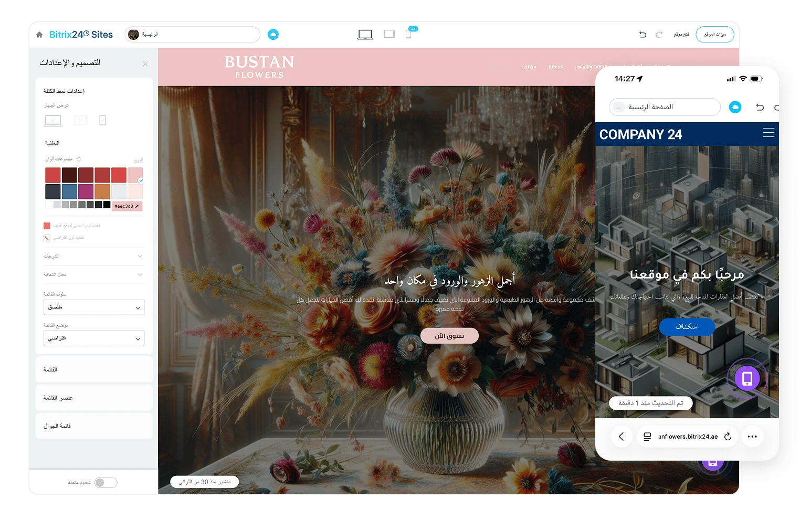
Task: Open the القائمة section in settings panel
Action: [x=94, y=369]
